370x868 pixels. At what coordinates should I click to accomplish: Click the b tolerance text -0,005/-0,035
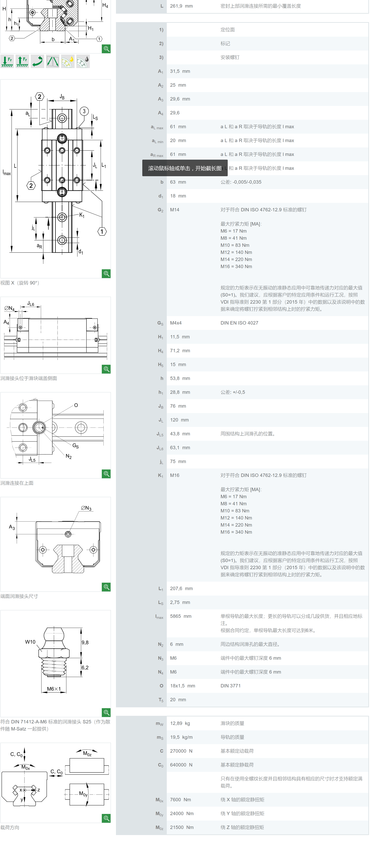(247, 182)
